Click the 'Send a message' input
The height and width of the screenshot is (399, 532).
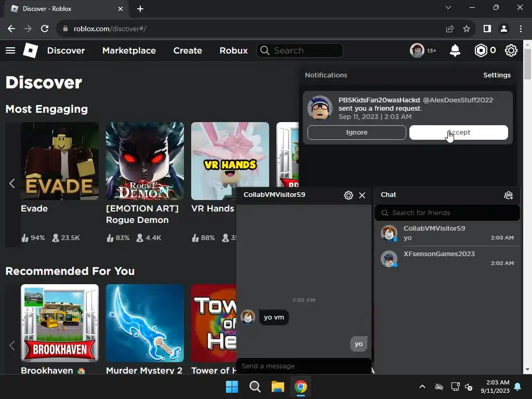303,366
